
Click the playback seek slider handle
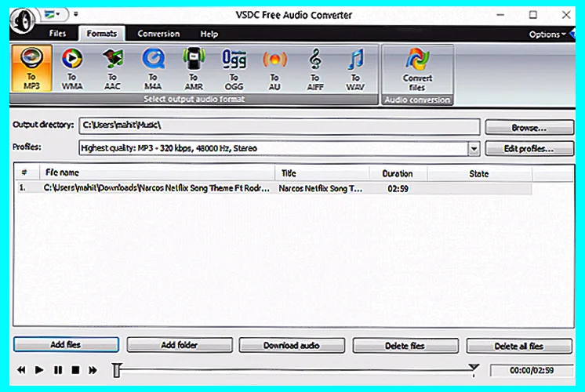(116, 370)
